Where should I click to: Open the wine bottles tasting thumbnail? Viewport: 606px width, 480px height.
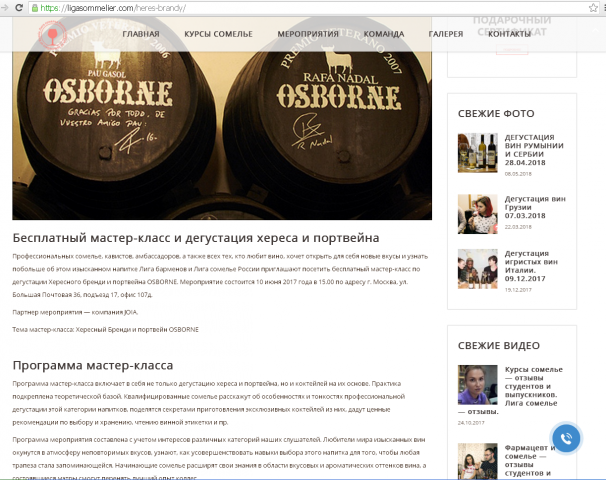(x=478, y=153)
